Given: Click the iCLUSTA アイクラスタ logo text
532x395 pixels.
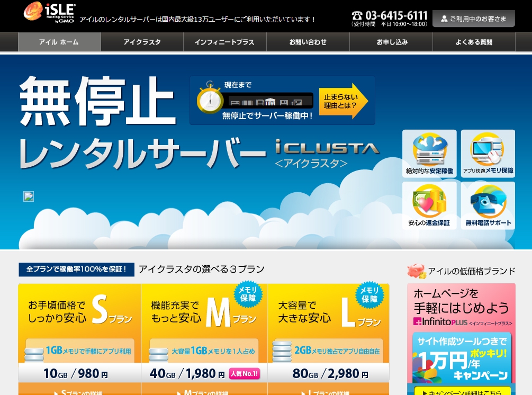Looking at the screenshot, I should [x=327, y=154].
